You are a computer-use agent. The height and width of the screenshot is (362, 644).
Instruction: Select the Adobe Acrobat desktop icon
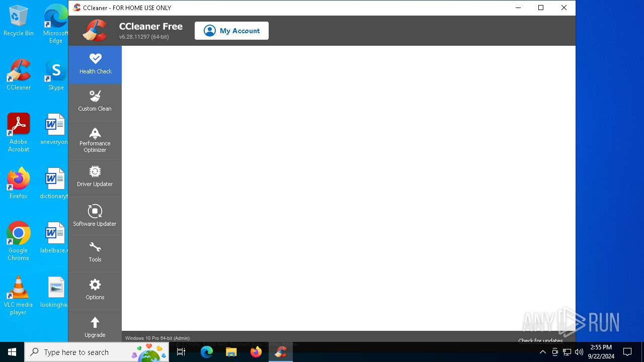(x=19, y=133)
